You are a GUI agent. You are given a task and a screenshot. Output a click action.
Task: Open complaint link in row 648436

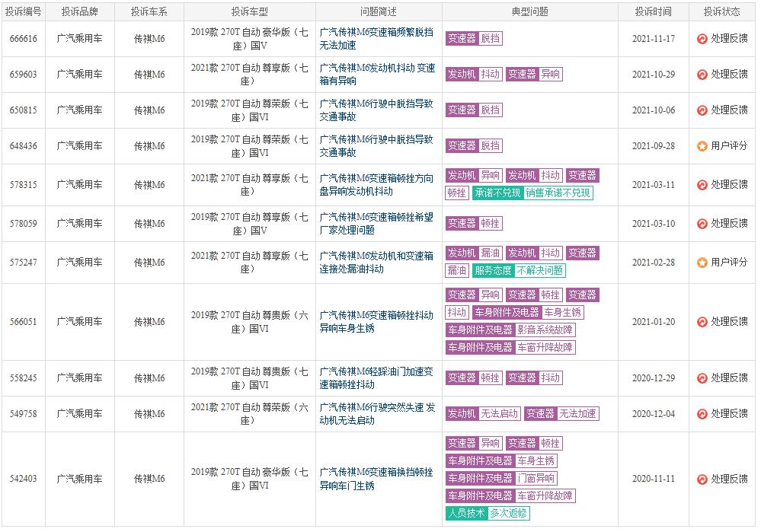(376, 146)
